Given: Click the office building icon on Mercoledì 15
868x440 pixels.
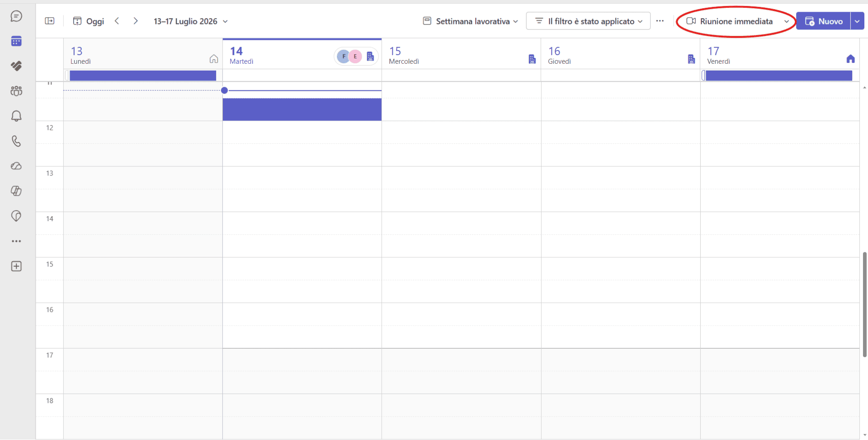Looking at the screenshot, I should click(x=532, y=59).
